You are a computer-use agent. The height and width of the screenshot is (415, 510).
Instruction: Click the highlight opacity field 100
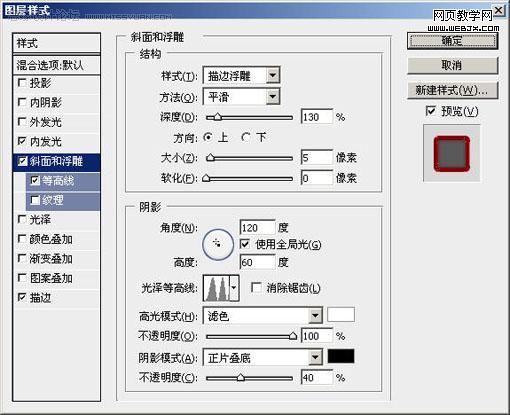click(x=317, y=336)
